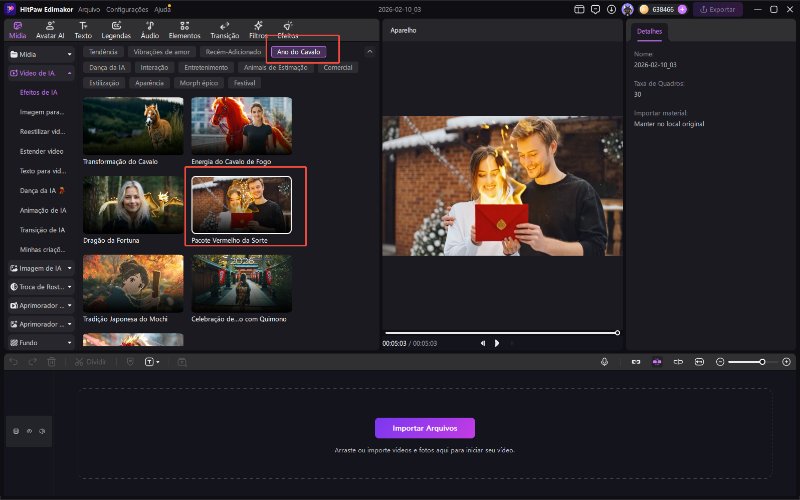Screen dimensions: 800x500
Task: Expand the Imagem de IA section
Action: pyautogui.click(x=40, y=268)
